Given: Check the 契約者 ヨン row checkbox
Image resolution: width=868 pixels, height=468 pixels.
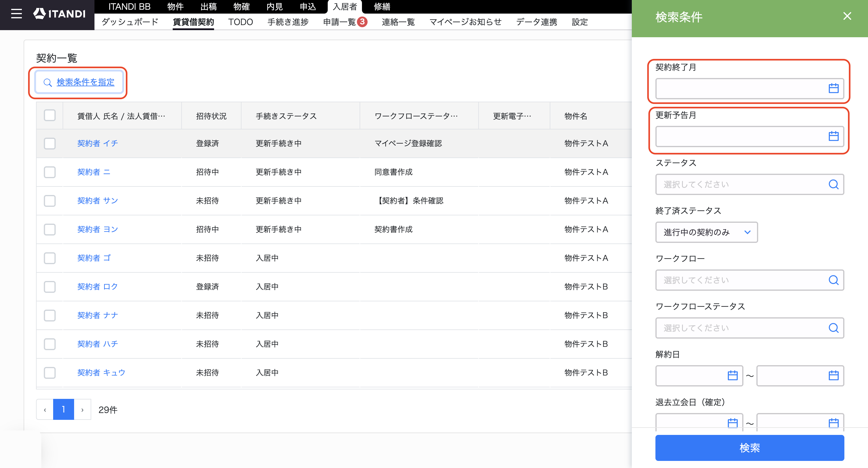Looking at the screenshot, I should 50,229.
